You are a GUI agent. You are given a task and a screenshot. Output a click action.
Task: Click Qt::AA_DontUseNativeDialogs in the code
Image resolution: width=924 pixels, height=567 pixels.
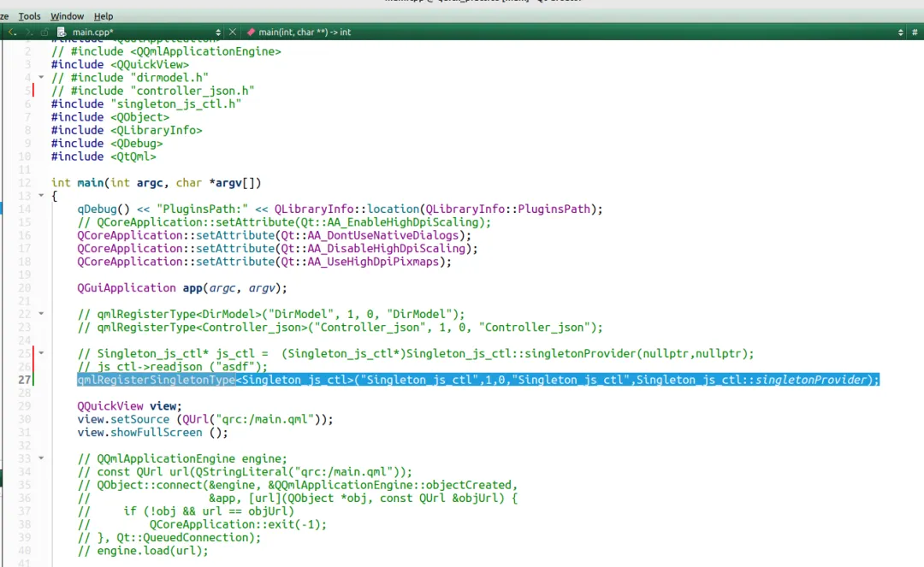click(x=370, y=235)
